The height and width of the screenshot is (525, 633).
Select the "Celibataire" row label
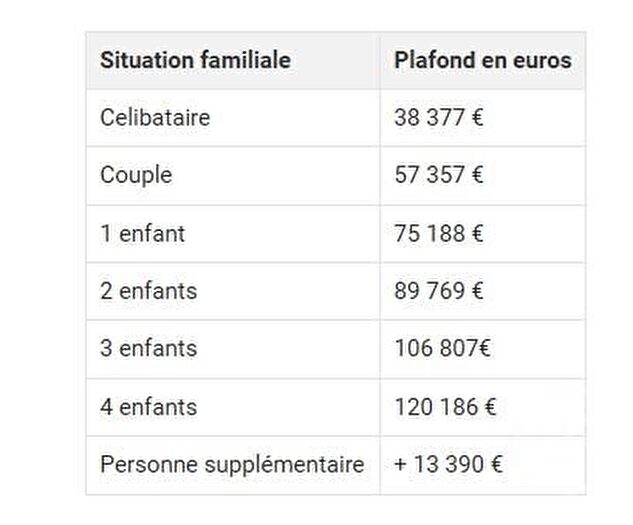pos(155,117)
